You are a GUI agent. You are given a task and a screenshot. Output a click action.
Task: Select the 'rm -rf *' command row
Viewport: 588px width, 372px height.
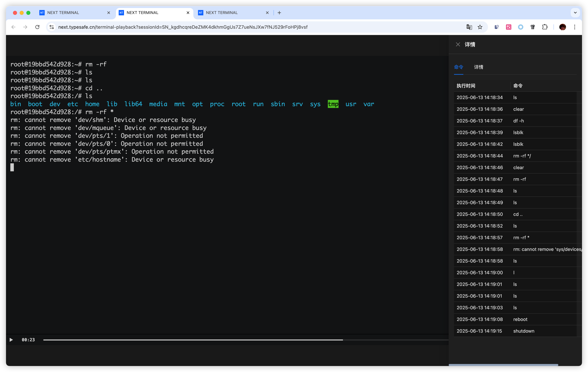click(521, 238)
